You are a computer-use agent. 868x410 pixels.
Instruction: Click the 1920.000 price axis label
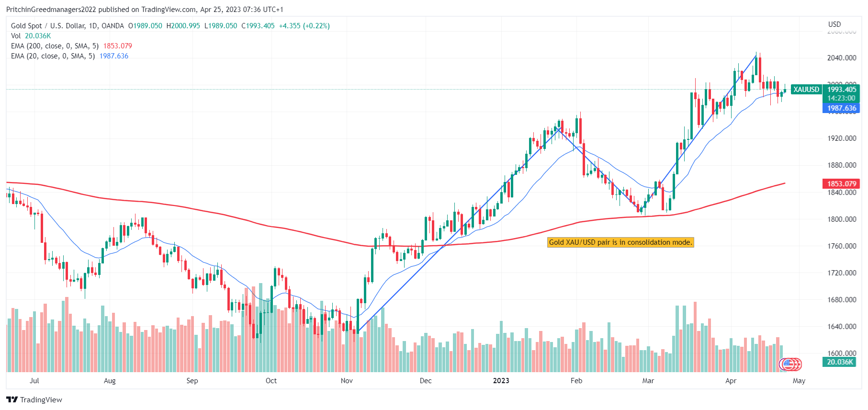click(x=842, y=138)
